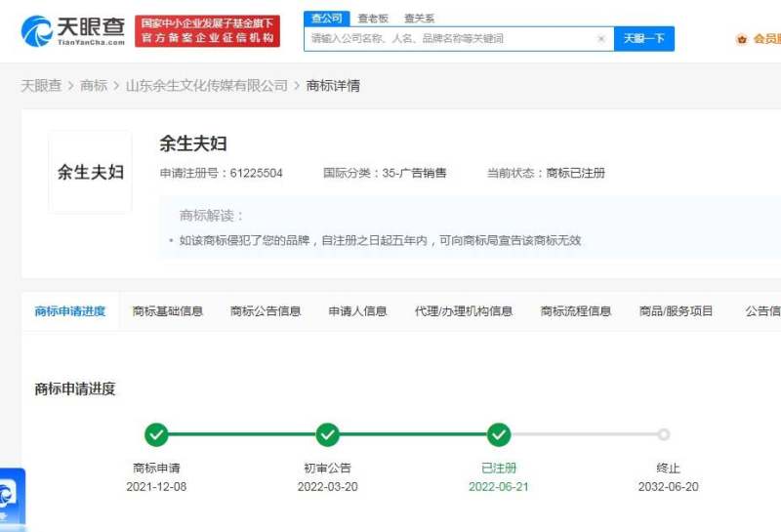
Task: Switch to 商标基础信息 tab
Action: pyautogui.click(x=168, y=311)
